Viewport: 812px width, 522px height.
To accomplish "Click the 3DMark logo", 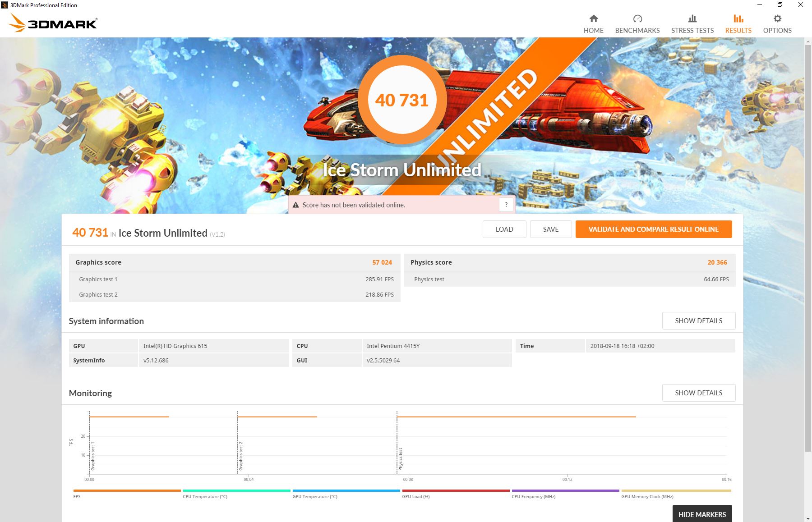I will point(53,23).
